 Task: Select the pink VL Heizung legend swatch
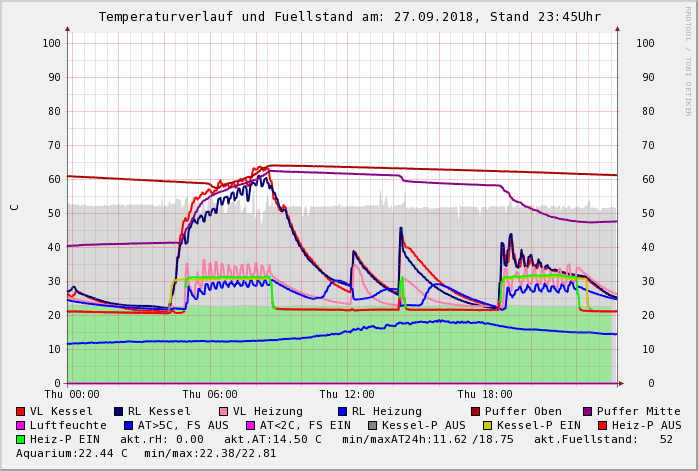pyautogui.click(x=224, y=411)
